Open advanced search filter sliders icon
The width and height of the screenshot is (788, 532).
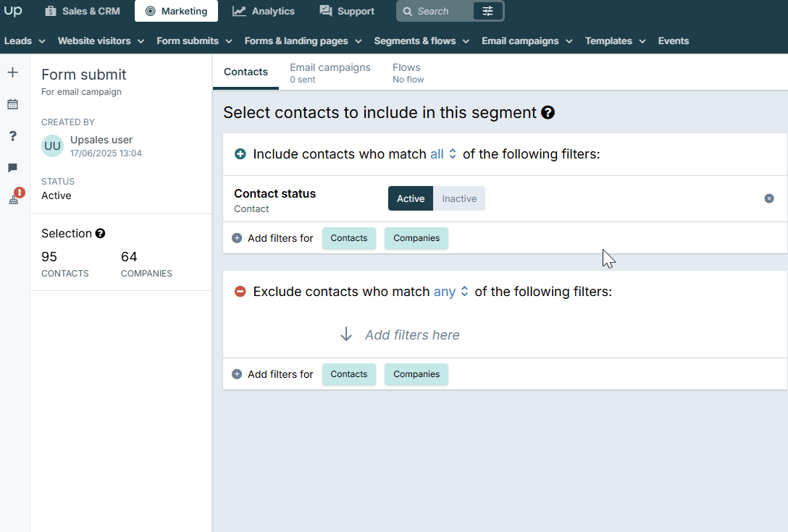[x=487, y=11]
